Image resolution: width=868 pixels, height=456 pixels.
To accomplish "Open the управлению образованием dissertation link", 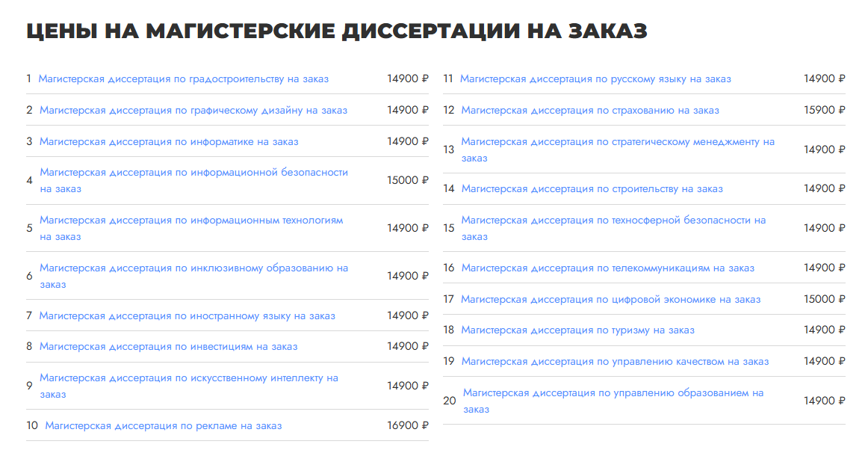I will [613, 401].
